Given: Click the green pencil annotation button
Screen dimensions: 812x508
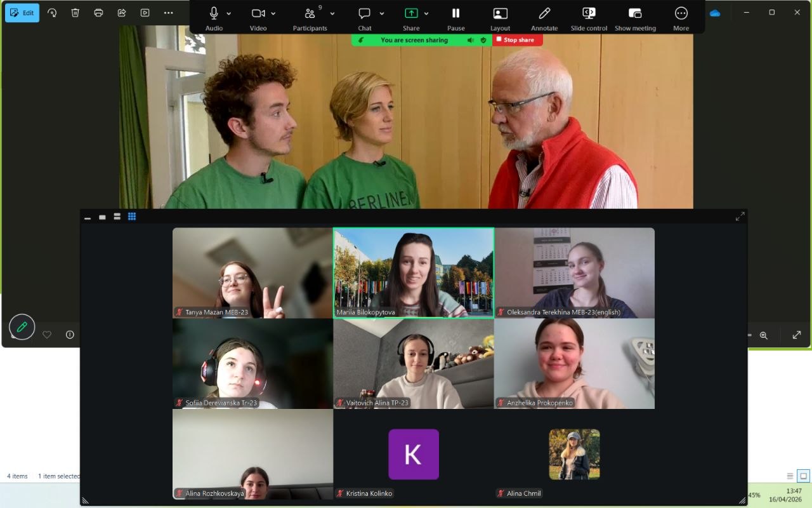Looking at the screenshot, I should coord(22,327).
